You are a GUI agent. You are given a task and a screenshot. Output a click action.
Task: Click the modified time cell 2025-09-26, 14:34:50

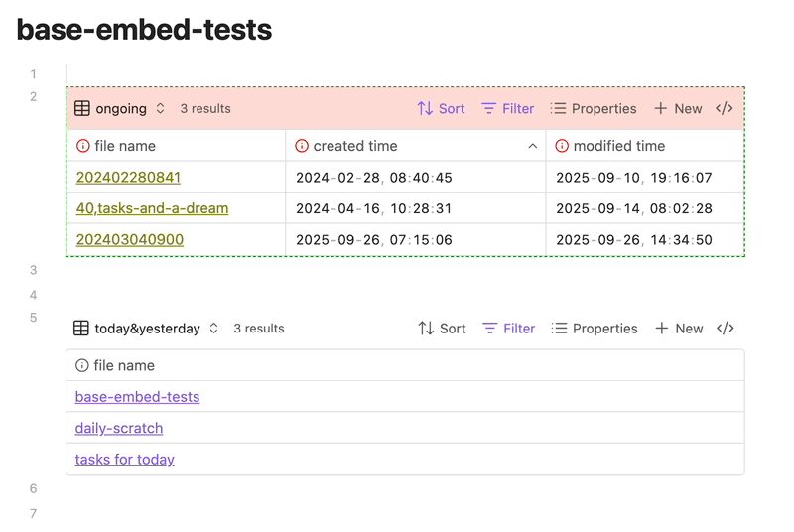click(633, 240)
